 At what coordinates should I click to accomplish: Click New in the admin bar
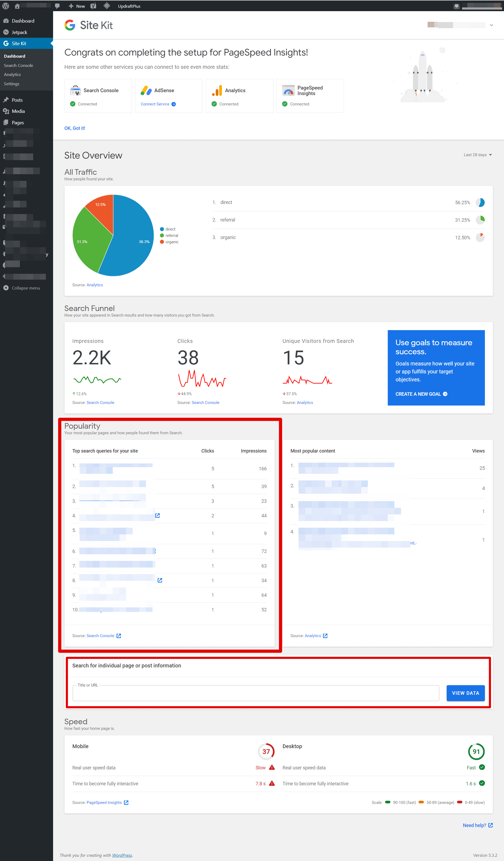77,6
